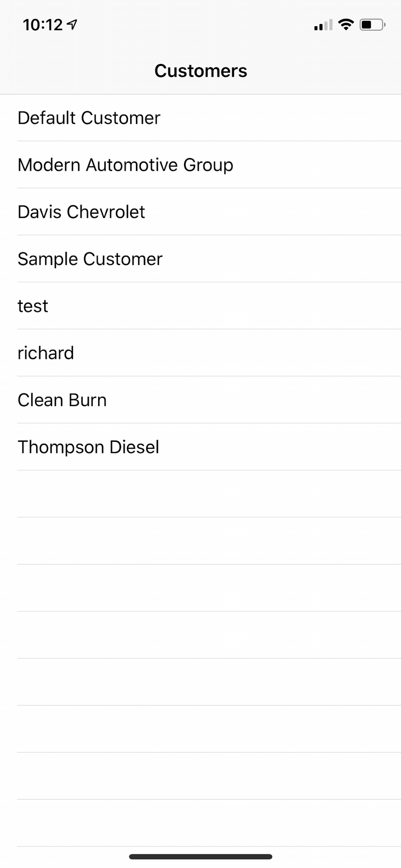401x868 pixels.
Task: Choose the Sample Customer row
Action: 90,259
